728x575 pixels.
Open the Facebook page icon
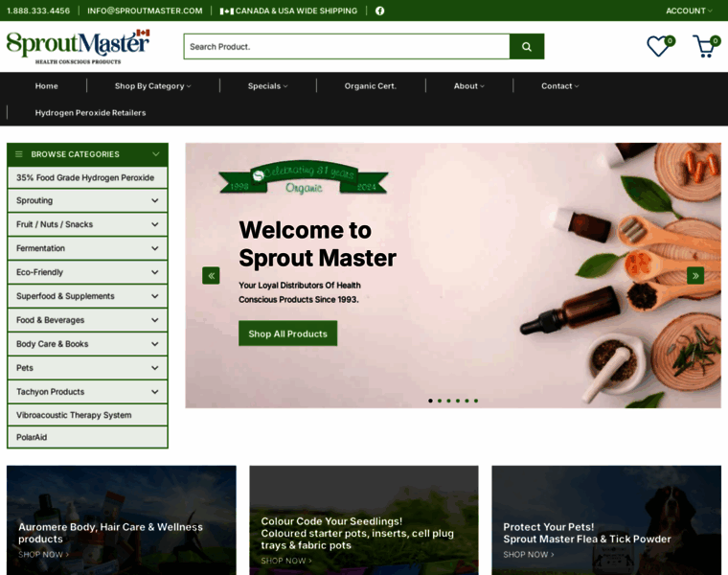(379, 11)
